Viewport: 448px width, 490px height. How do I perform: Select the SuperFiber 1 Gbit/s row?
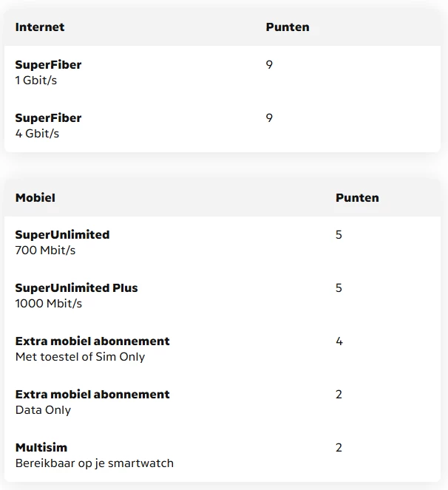click(x=223, y=72)
